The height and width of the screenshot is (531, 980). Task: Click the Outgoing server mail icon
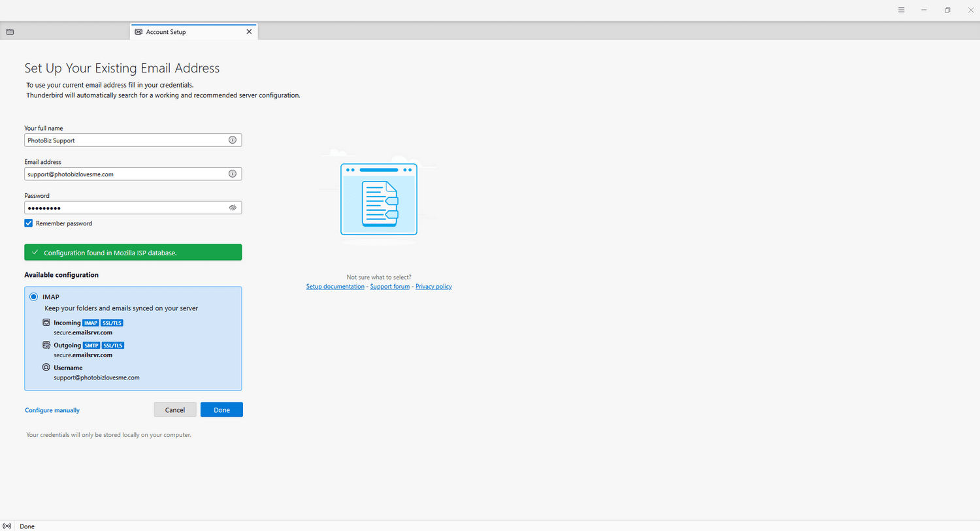(x=46, y=345)
